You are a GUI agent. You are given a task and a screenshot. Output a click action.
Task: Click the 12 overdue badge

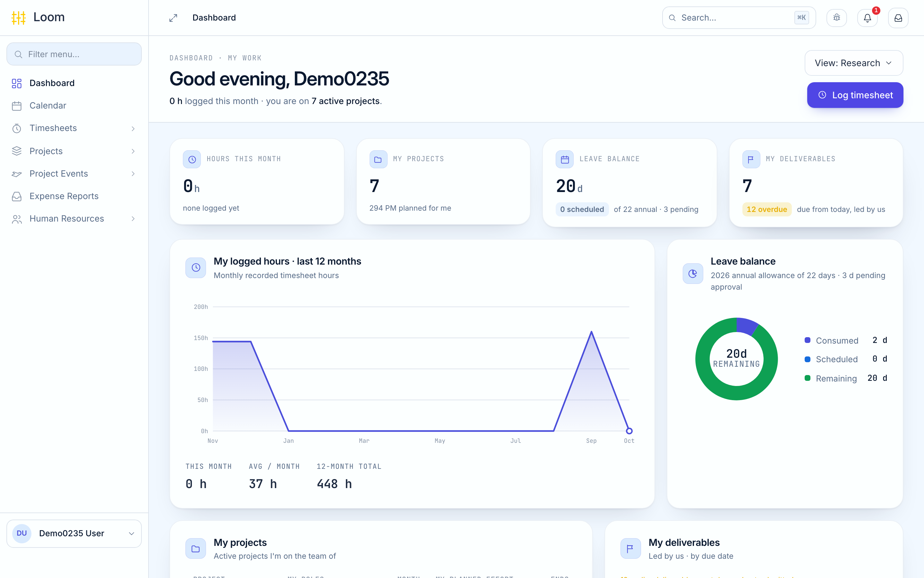tap(767, 209)
